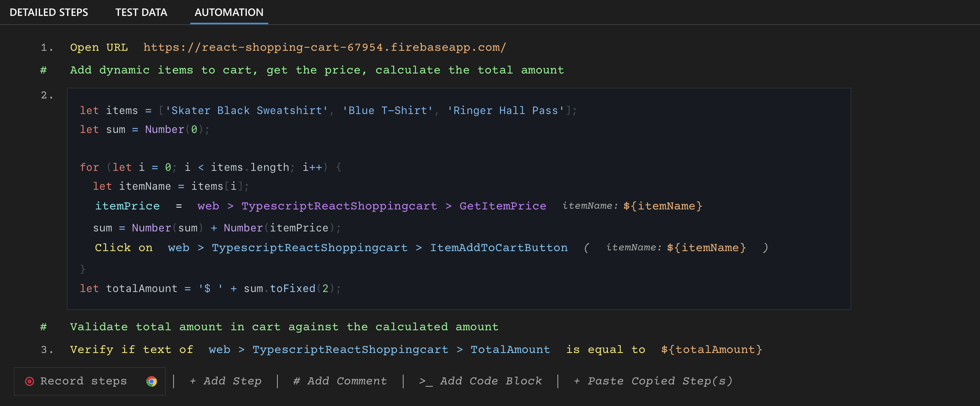This screenshot has width=980, height=406.
Task: Click the GetItemPrice action in the code
Action: pyautogui.click(x=503, y=206)
